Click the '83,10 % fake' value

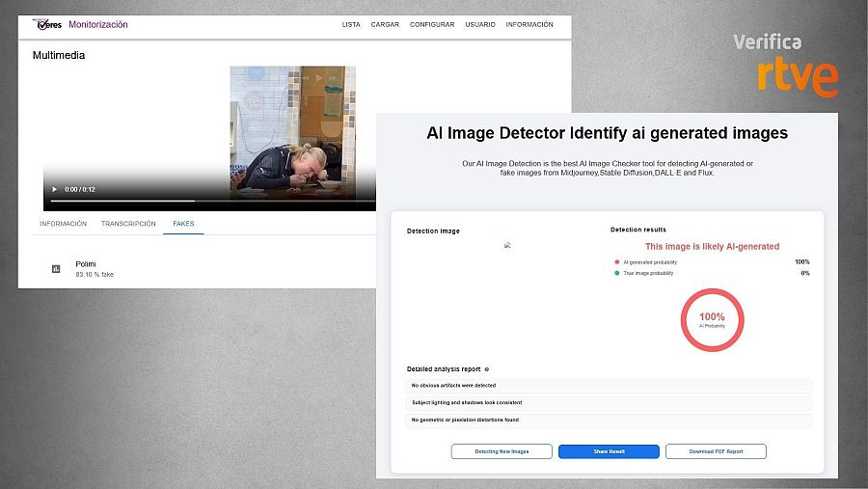95,275
